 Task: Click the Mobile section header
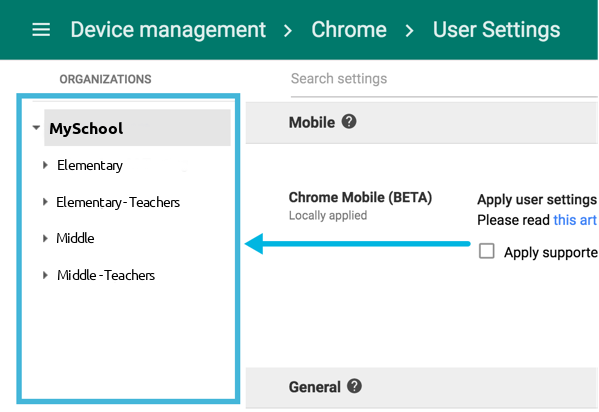[421, 123]
